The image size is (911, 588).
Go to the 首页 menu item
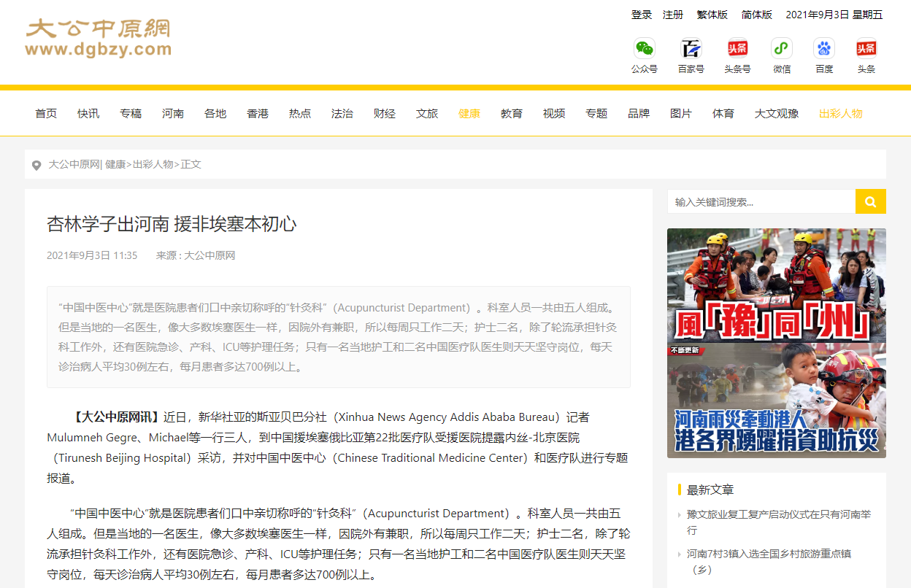click(x=46, y=114)
